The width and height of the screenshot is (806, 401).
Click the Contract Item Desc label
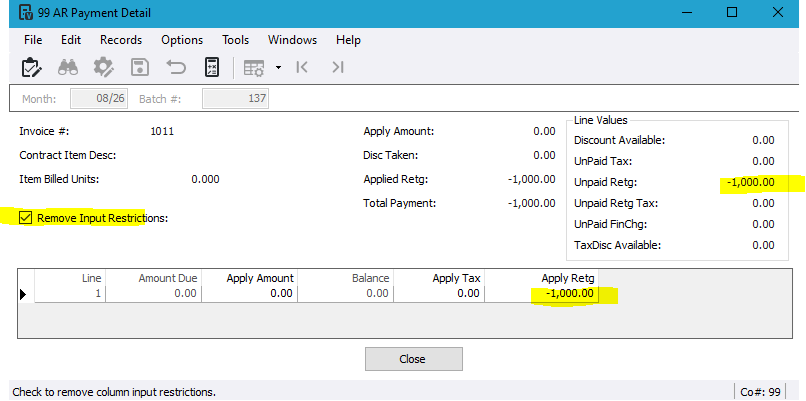coord(67,155)
